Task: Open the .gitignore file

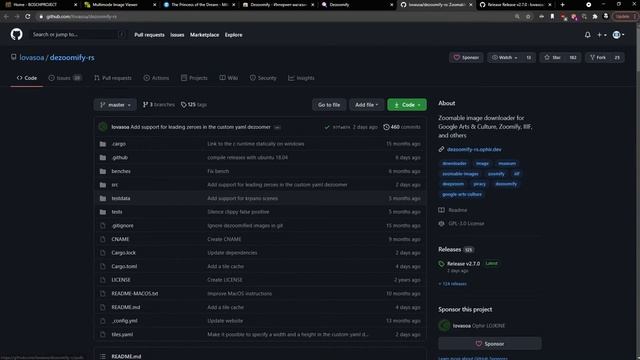Action: pyautogui.click(x=122, y=226)
